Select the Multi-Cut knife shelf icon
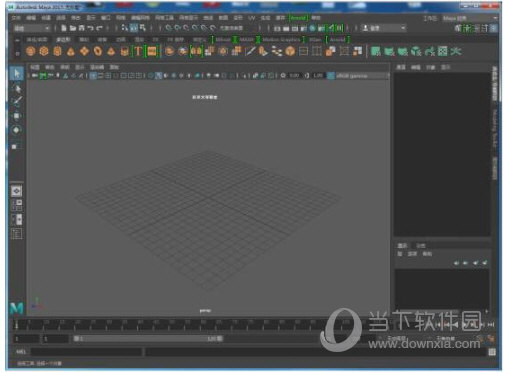 pos(250,51)
